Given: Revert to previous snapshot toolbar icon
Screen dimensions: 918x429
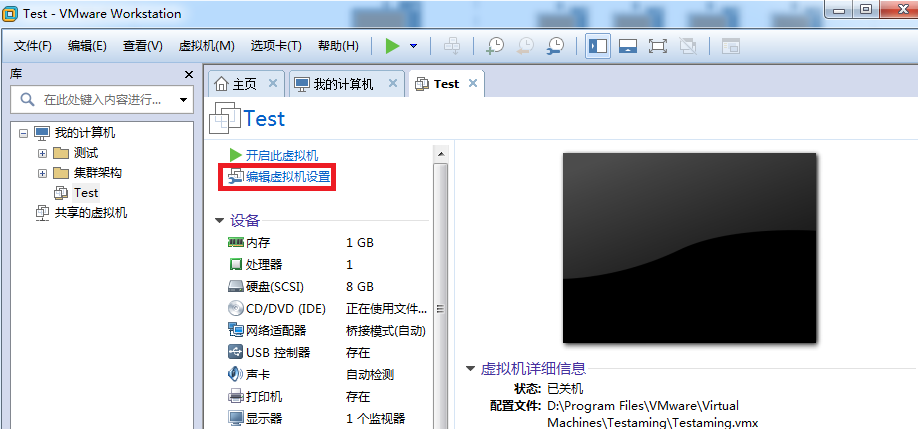Looking at the screenshot, I should tap(525, 46).
